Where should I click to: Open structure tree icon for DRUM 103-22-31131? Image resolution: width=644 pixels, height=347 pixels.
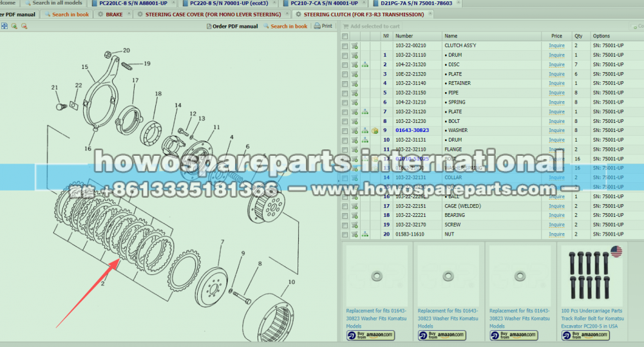(365, 140)
